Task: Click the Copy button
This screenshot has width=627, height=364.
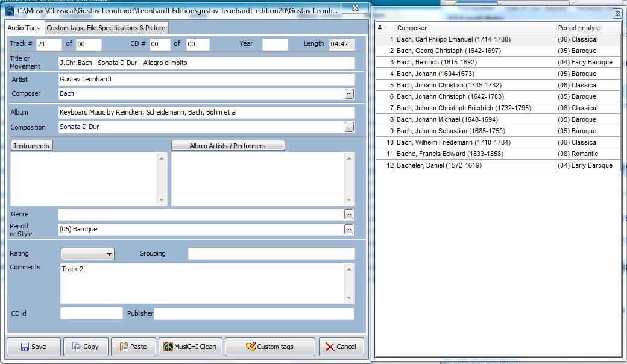Action: (x=86, y=347)
